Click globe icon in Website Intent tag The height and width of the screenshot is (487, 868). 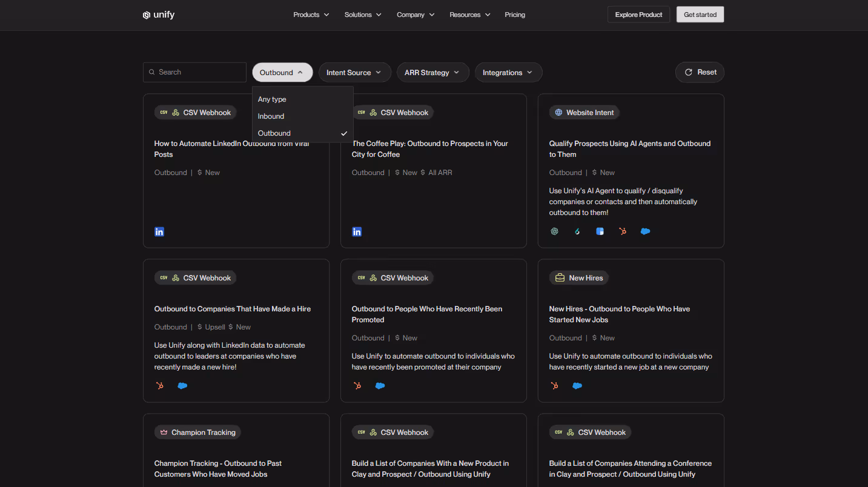[x=558, y=113]
